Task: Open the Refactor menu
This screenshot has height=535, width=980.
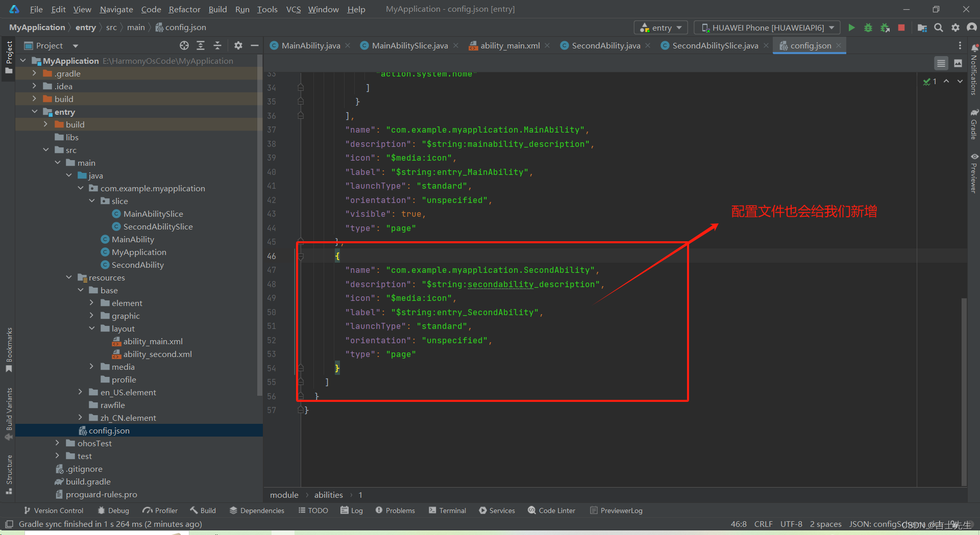Action: 184,9
